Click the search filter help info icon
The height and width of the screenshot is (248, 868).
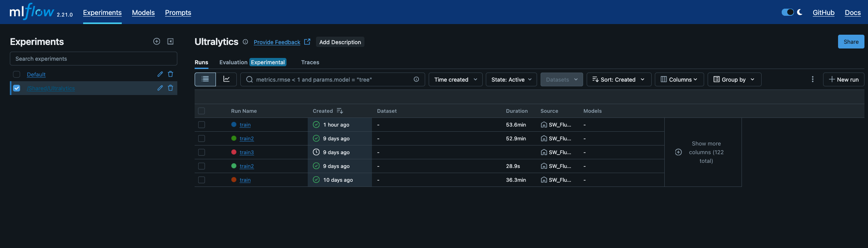[416, 79]
